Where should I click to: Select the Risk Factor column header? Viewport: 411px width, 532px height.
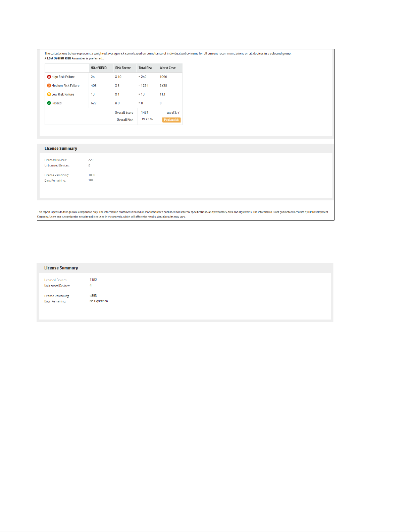[x=123, y=68]
